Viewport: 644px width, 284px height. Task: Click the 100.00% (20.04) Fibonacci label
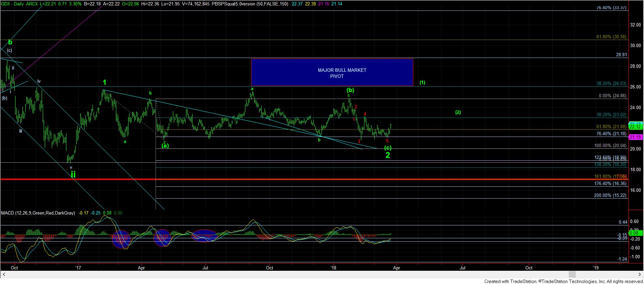tap(610, 145)
